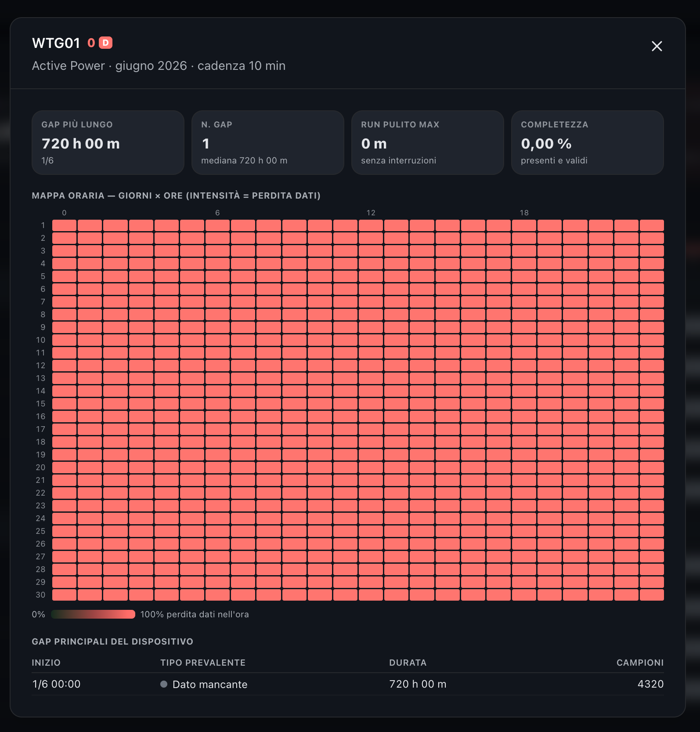Click the day label 16 on the heatmap
The width and height of the screenshot is (700, 732).
(40, 417)
